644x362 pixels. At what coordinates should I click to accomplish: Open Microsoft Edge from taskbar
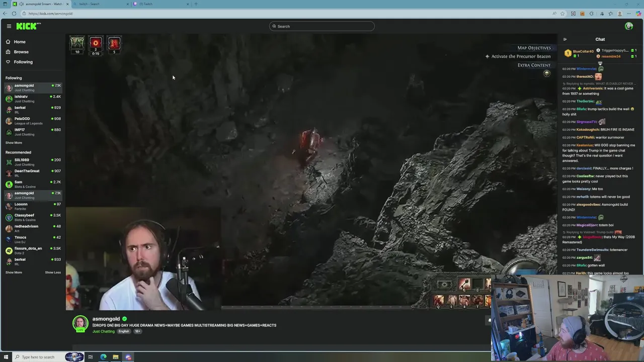pyautogui.click(x=103, y=357)
